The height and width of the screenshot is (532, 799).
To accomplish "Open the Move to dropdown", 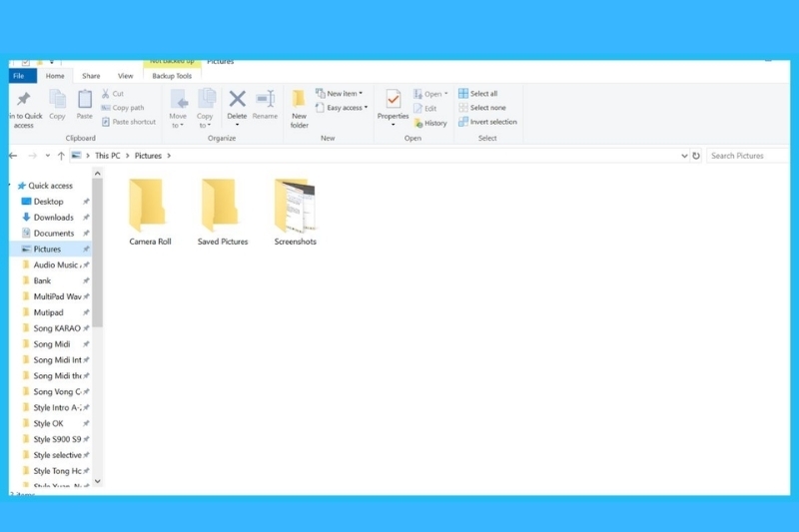I will click(178, 109).
